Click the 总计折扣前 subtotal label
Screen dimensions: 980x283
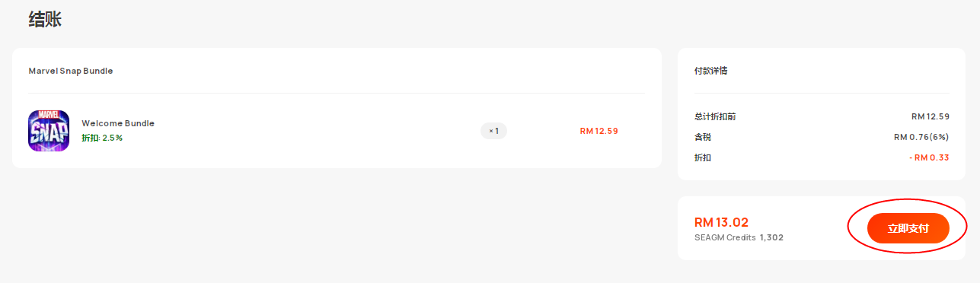(x=715, y=116)
